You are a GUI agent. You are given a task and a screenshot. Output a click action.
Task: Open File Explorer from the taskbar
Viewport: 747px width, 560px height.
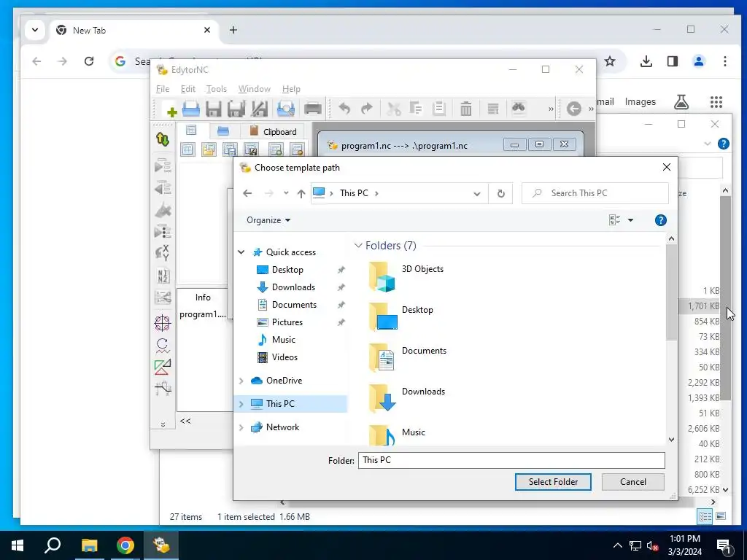click(89, 545)
